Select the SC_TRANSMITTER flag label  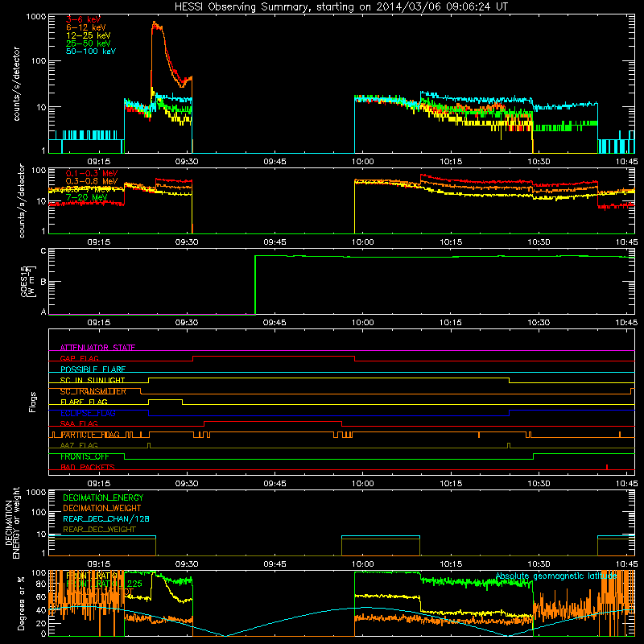pyautogui.click(x=93, y=391)
